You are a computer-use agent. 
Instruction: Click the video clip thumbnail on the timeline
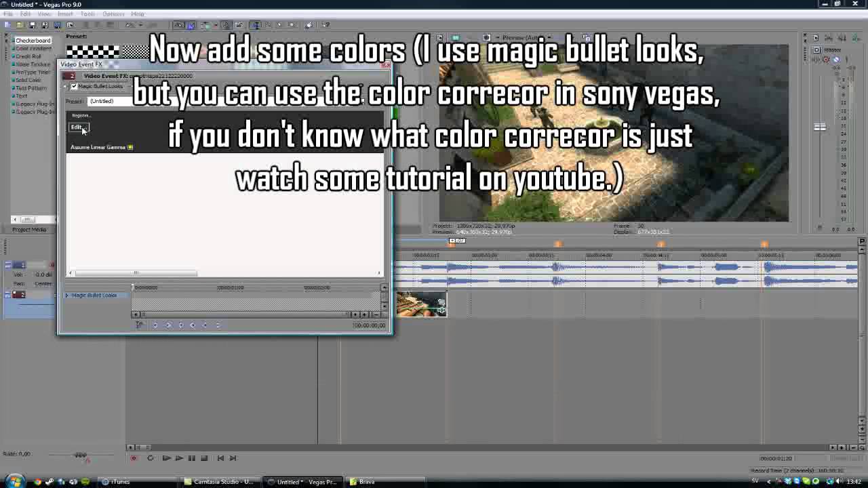coord(421,304)
